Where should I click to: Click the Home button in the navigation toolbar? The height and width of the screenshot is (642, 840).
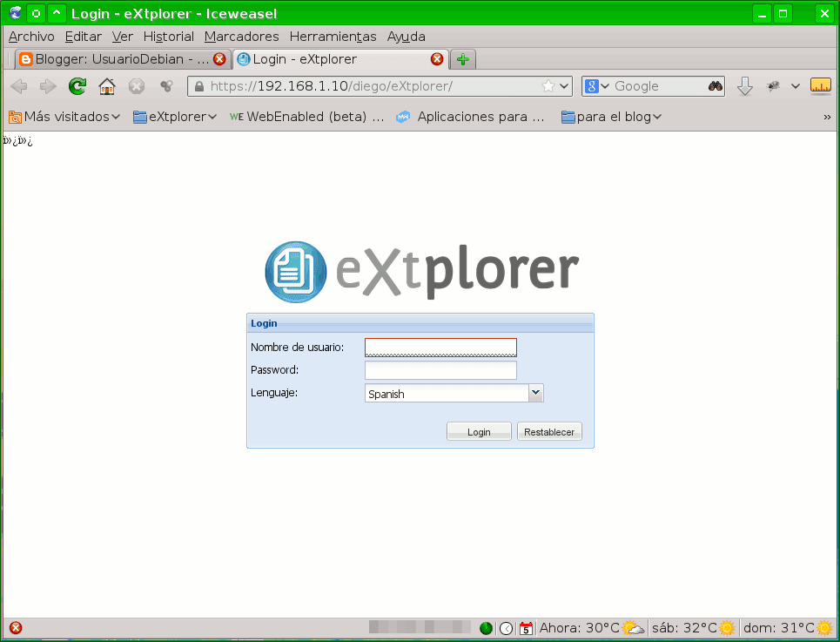[x=106, y=86]
